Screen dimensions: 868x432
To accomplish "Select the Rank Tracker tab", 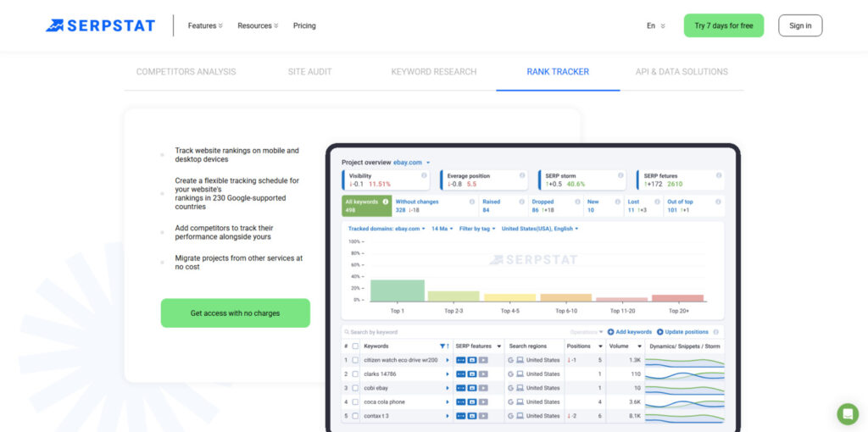I will pyautogui.click(x=558, y=72).
